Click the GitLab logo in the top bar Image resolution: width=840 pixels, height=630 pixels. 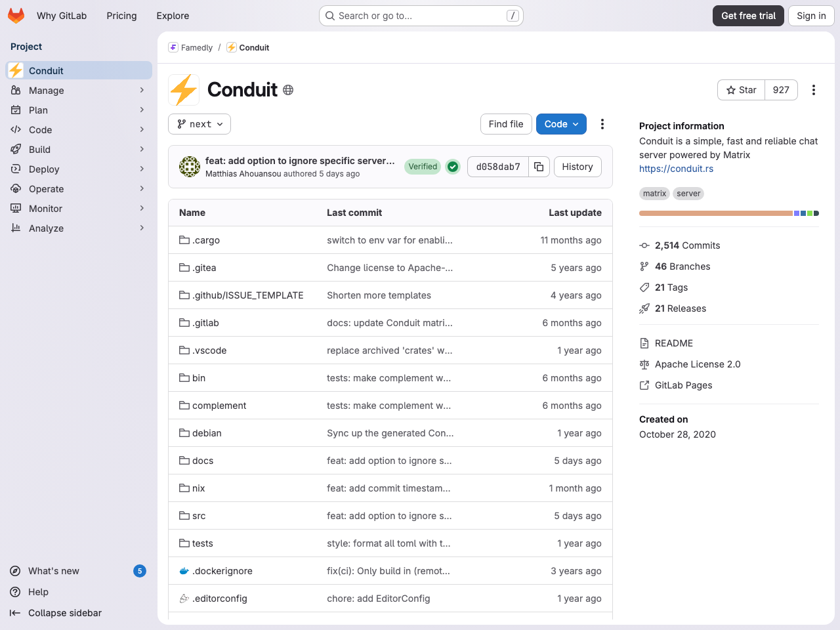click(16, 15)
